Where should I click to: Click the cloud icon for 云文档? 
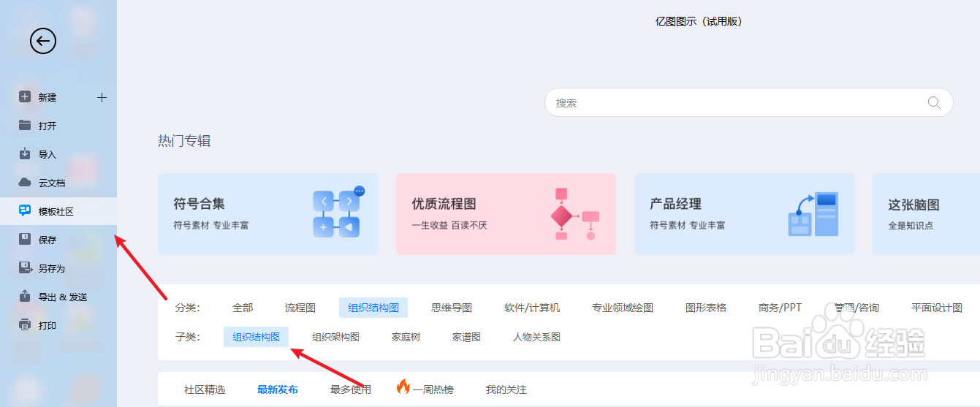(25, 182)
